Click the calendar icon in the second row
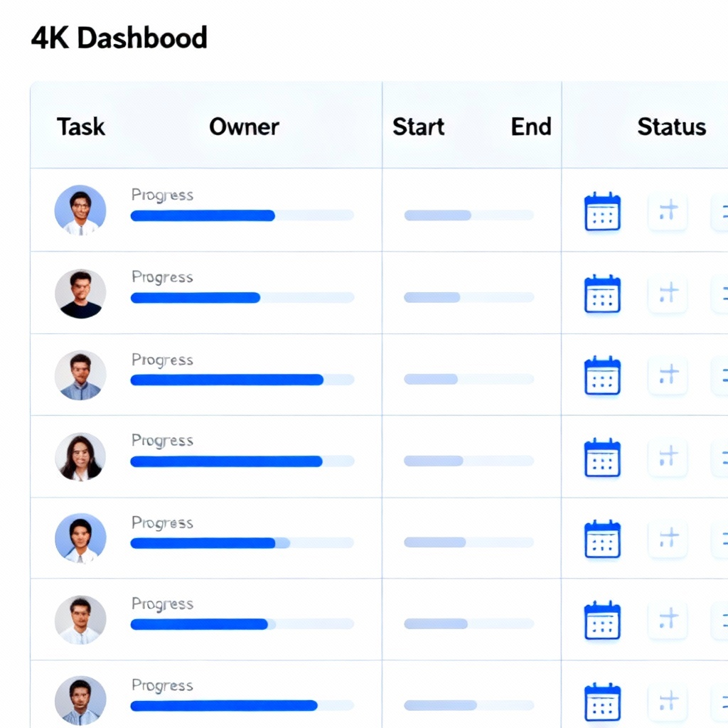Screen dimensions: 728x728 click(602, 293)
